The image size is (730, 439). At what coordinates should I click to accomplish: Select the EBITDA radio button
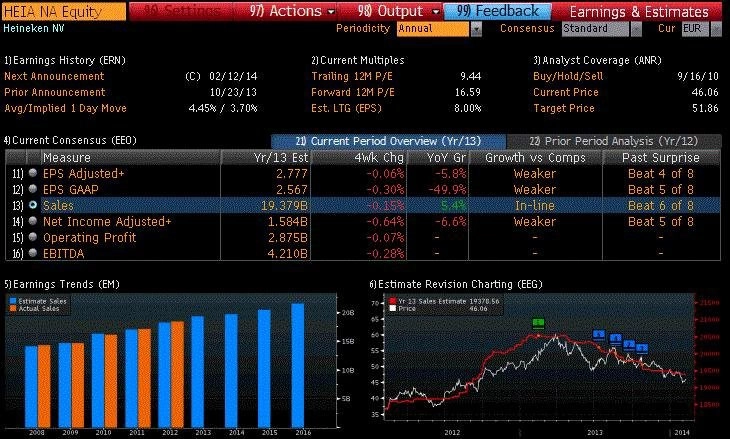click(x=33, y=253)
